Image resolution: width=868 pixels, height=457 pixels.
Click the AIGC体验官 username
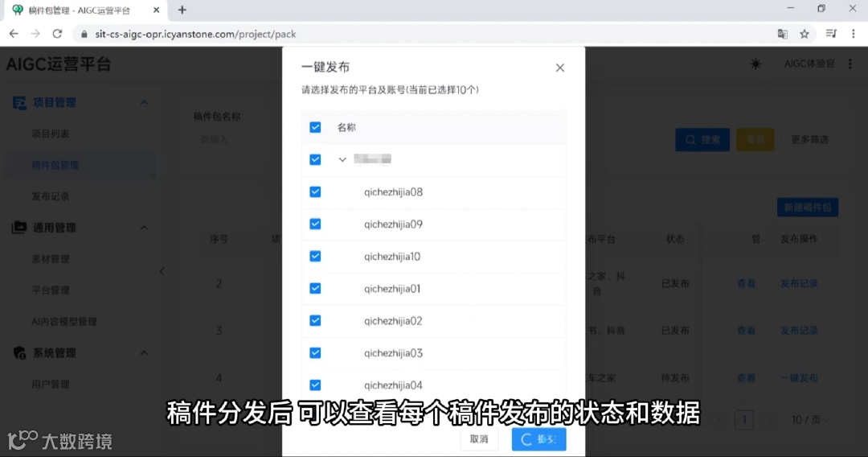809,64
